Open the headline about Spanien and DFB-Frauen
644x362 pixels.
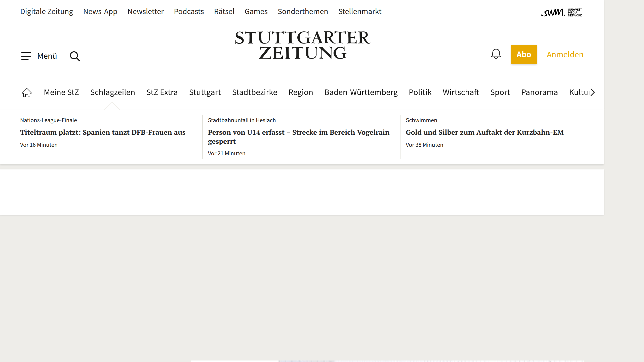tap(102, 132)
